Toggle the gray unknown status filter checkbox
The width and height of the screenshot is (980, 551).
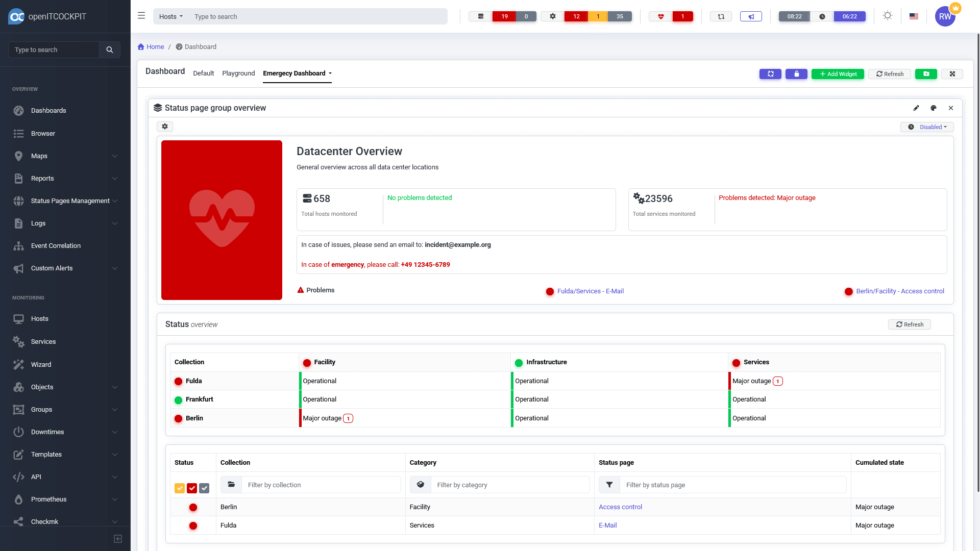point(204,488)
